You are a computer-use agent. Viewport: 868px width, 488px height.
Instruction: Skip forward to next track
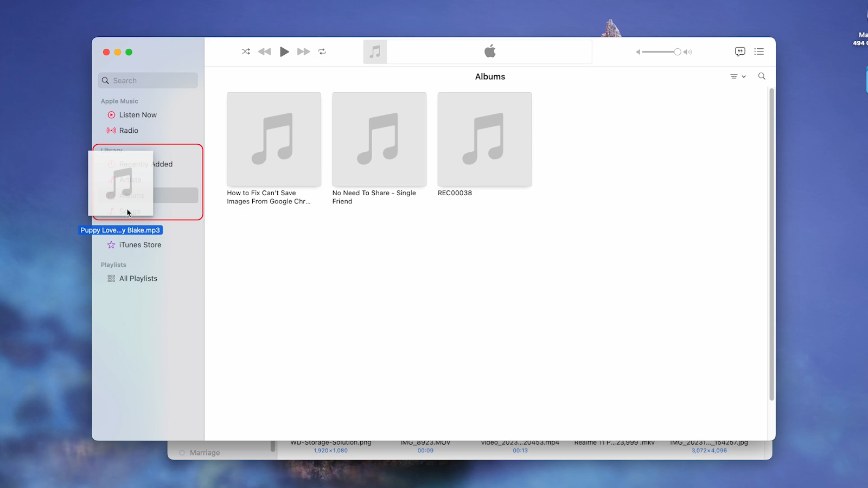click(303, 52)
